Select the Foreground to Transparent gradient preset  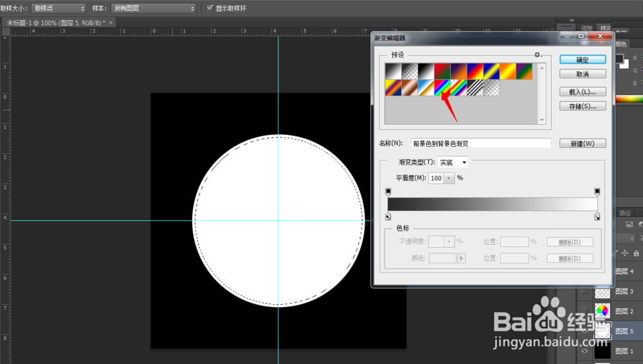(410, 71)
